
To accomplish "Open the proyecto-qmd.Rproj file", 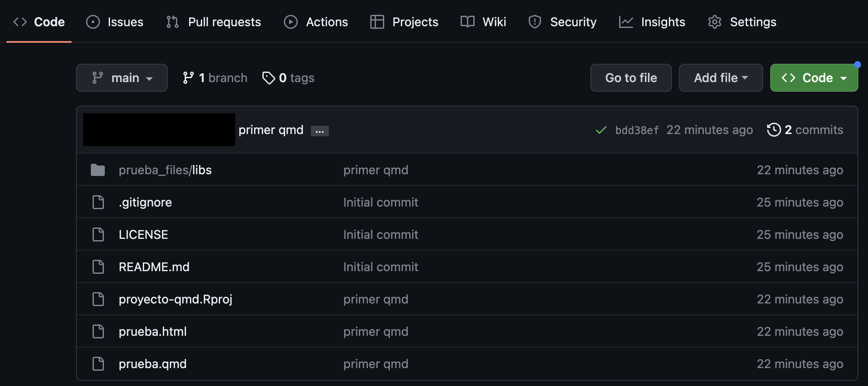I will click(176, 299).
